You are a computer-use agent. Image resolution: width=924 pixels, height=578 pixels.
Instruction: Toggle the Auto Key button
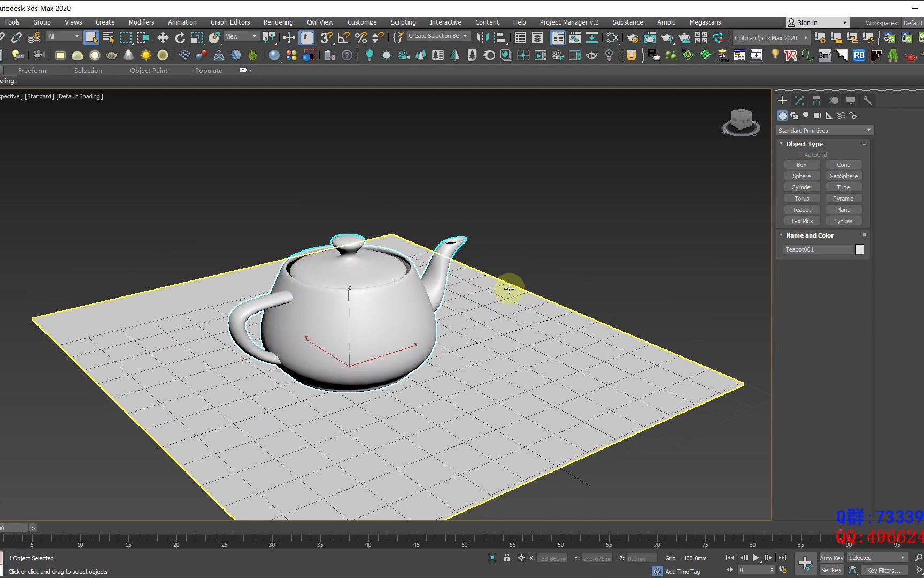831,558
